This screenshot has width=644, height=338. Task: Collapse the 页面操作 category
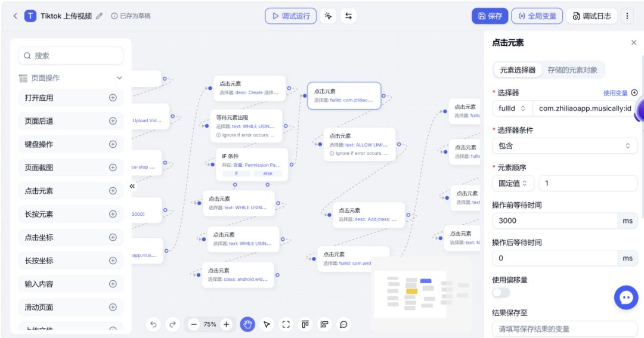[x=119, y=78]
